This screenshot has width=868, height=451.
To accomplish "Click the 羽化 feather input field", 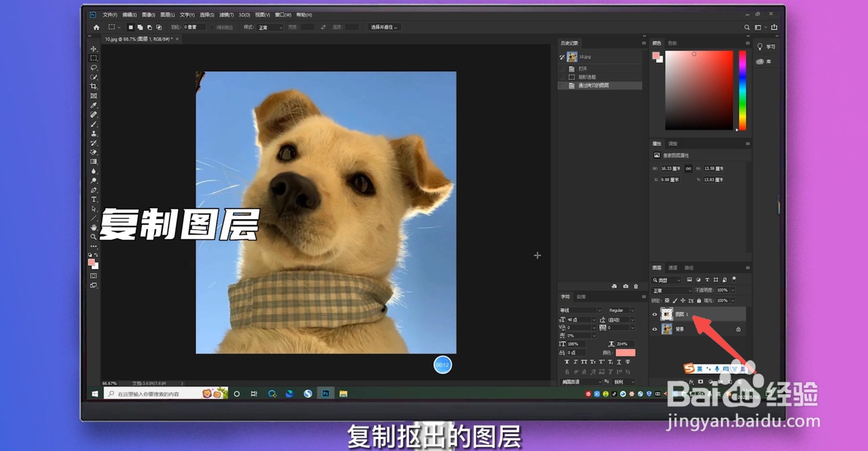I will click(x=194, y=27).
